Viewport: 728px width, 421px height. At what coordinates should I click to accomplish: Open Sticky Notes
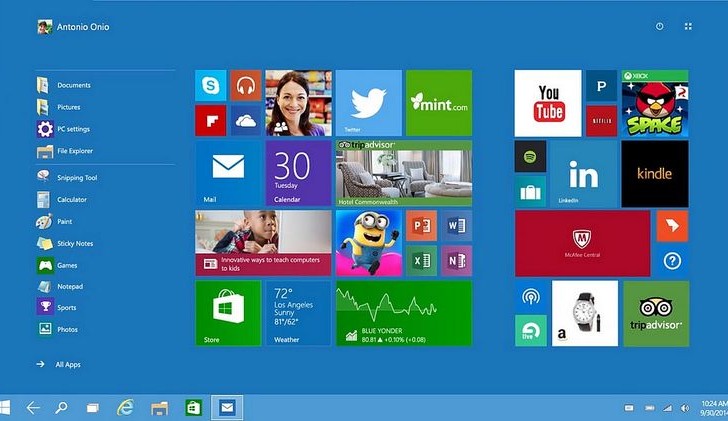tap(65, 243)
